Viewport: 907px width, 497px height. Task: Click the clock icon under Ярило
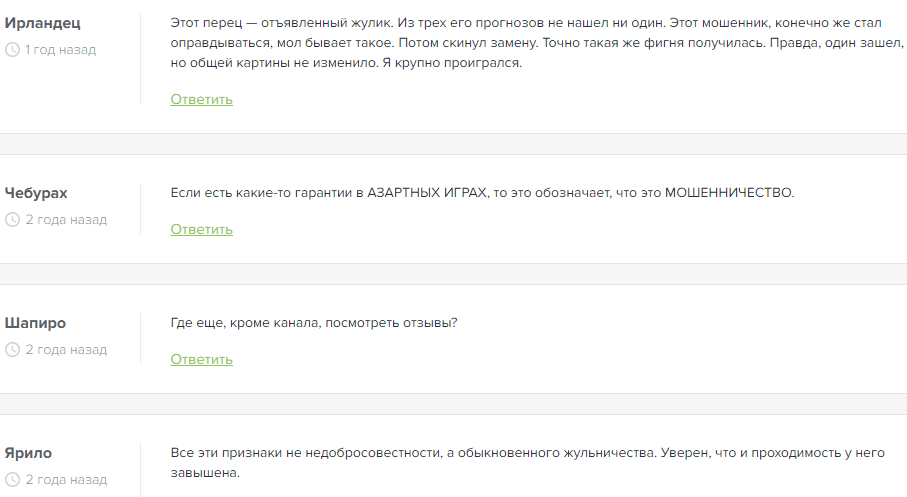[13, 480]
